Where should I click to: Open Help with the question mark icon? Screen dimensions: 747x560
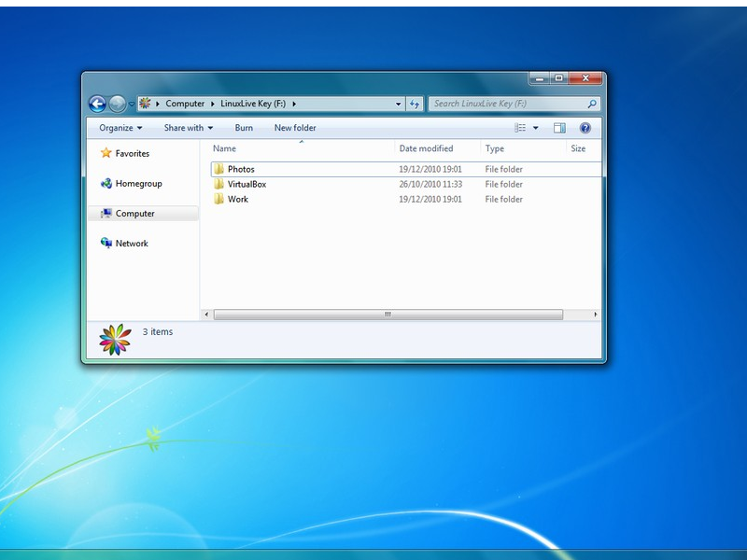point(585,128)
